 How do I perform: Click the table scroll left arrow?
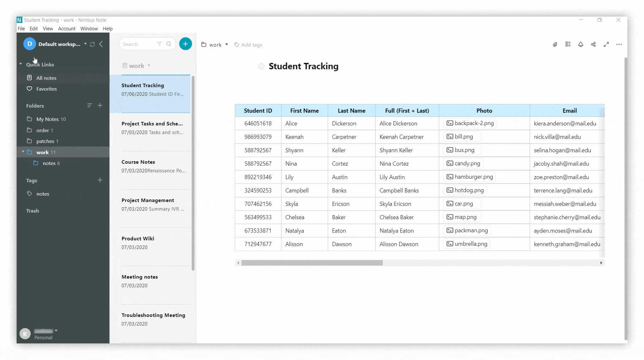[x=238, y=263]
